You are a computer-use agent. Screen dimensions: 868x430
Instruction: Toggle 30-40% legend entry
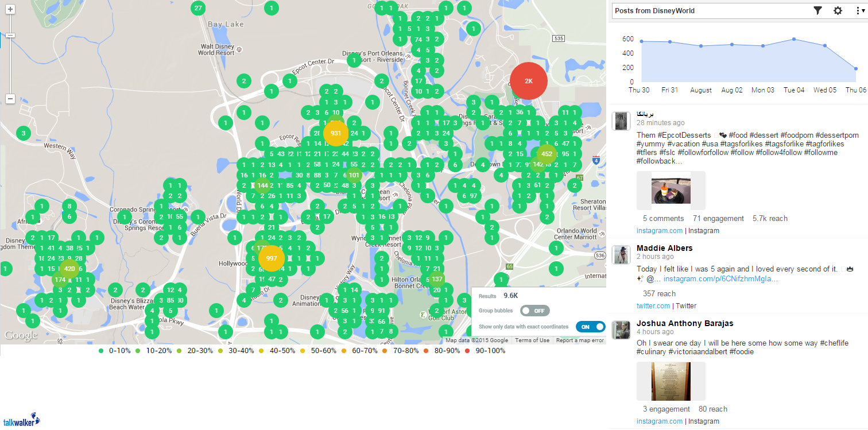(236, 350)
